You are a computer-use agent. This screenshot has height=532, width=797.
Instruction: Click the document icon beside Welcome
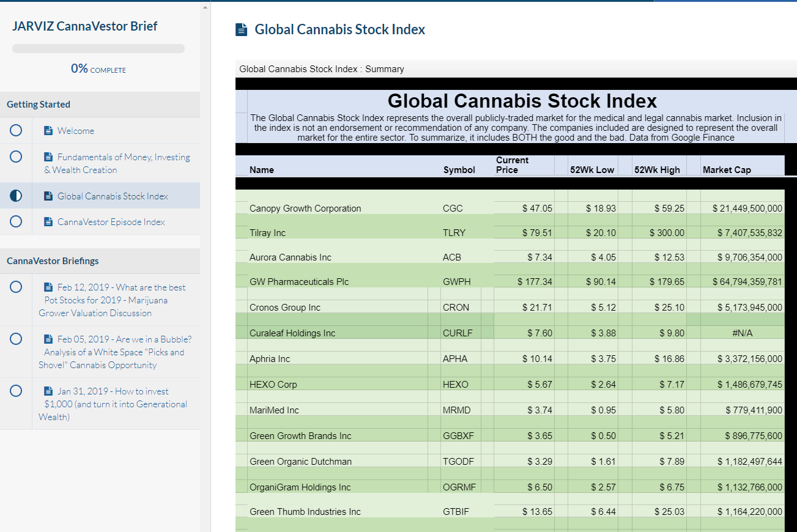49,131
